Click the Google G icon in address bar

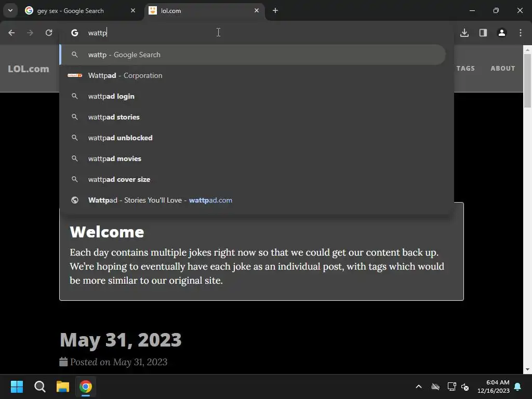tap(75, 33)
